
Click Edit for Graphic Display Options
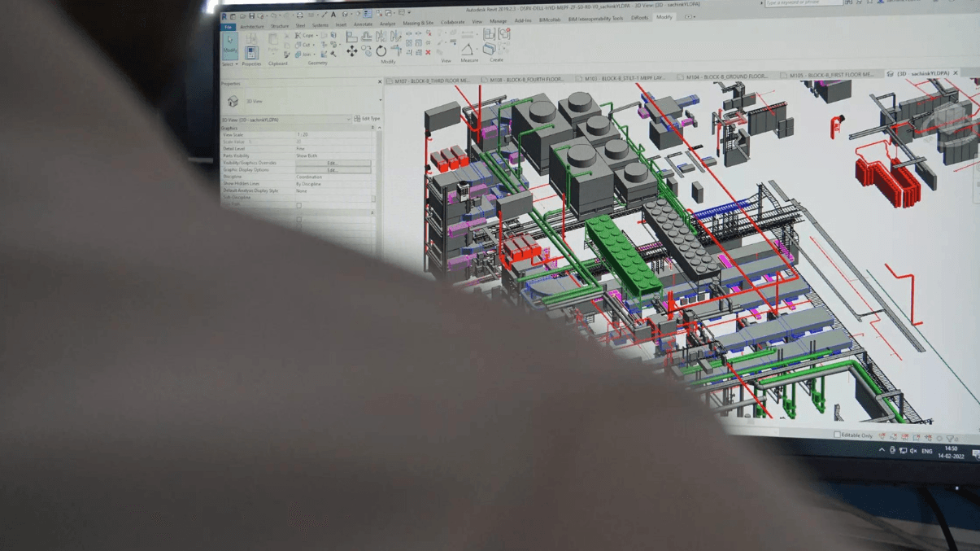pos(333,170)
